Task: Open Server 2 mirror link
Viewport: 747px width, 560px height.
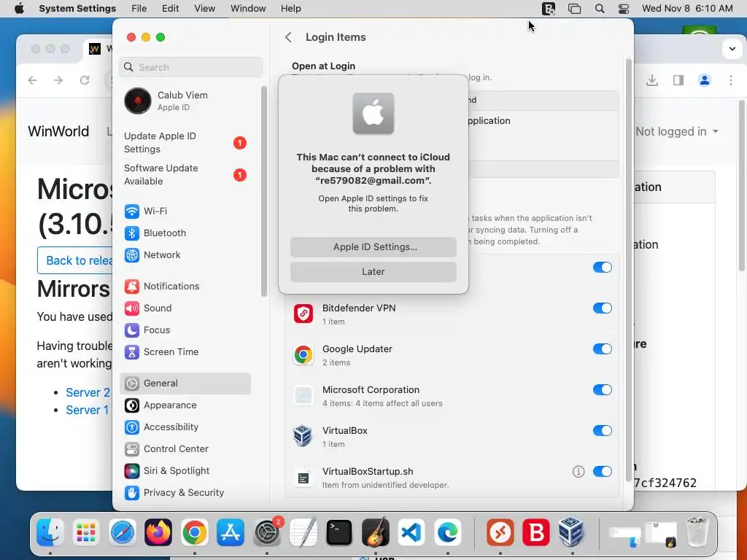Action: [x=88, y=392]
